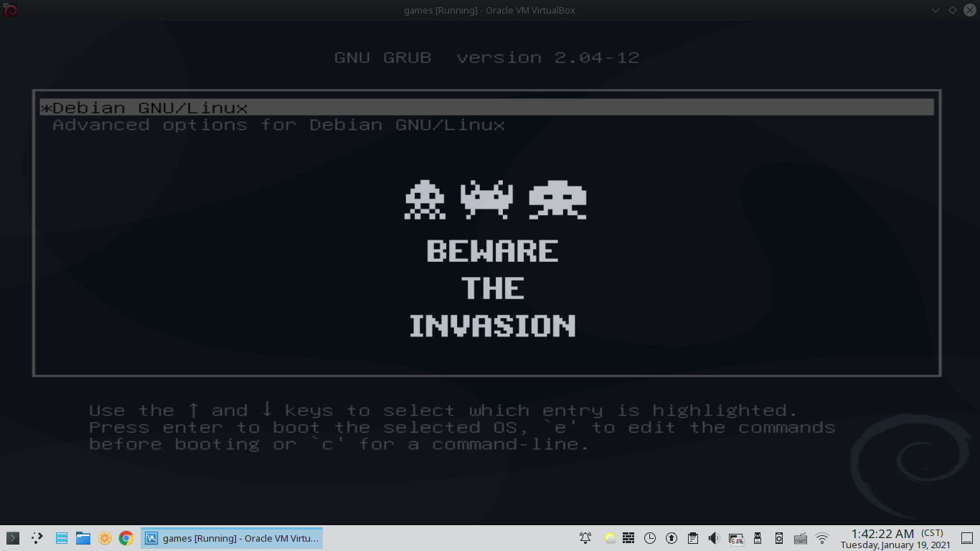Open the weather widget tray icon
Image resolution: width=980 pixels, height=551 pixels.
(610, 538)
